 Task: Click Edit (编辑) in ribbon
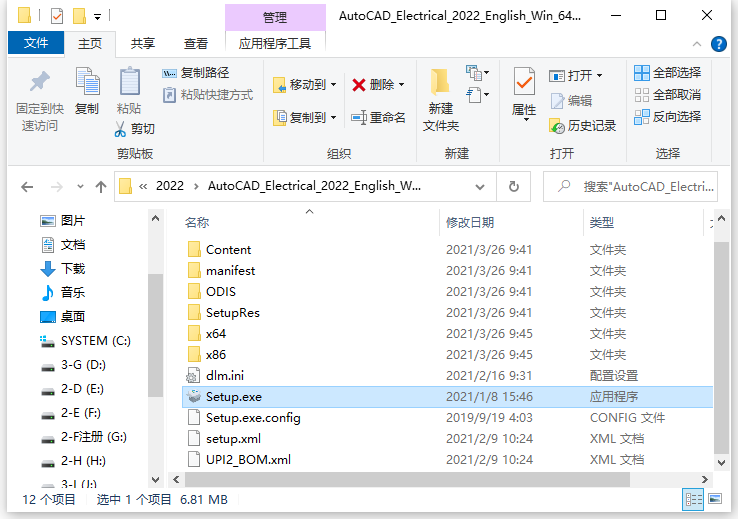click(571, 100)
